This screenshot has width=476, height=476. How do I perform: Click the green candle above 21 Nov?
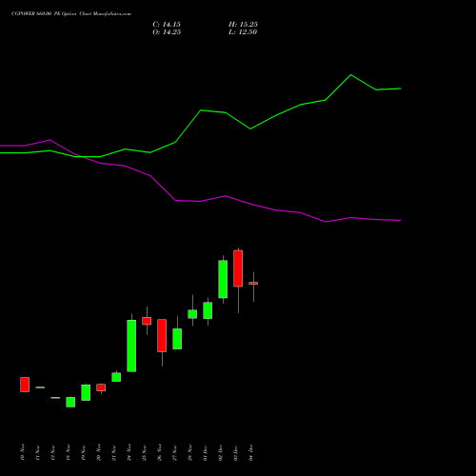tap(116, 377)
